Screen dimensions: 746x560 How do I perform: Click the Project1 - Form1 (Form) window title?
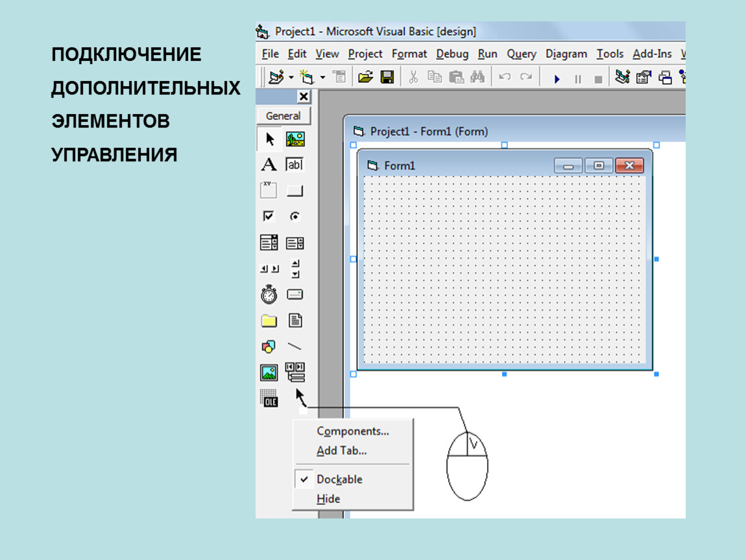click(429, 132)
